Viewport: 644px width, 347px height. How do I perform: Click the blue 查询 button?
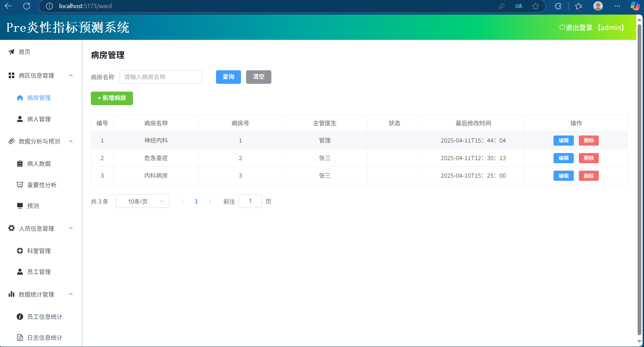[x=228, y=77]
